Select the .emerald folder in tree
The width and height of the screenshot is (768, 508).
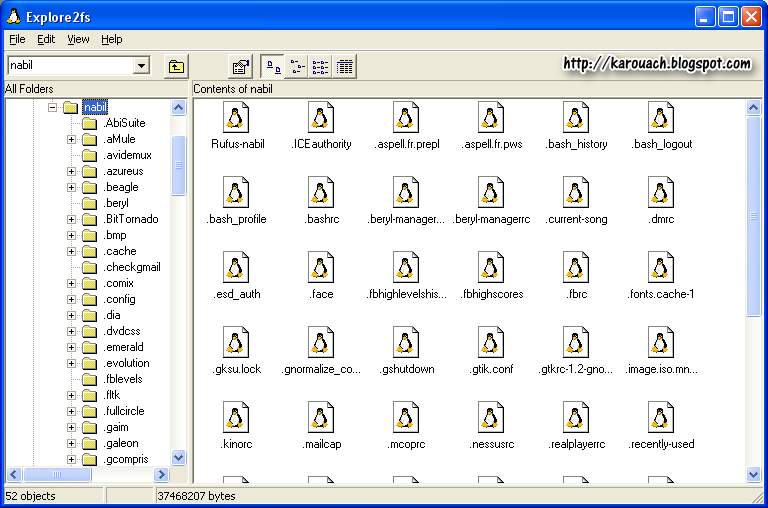pyautogui.click(x=123, y=347)
